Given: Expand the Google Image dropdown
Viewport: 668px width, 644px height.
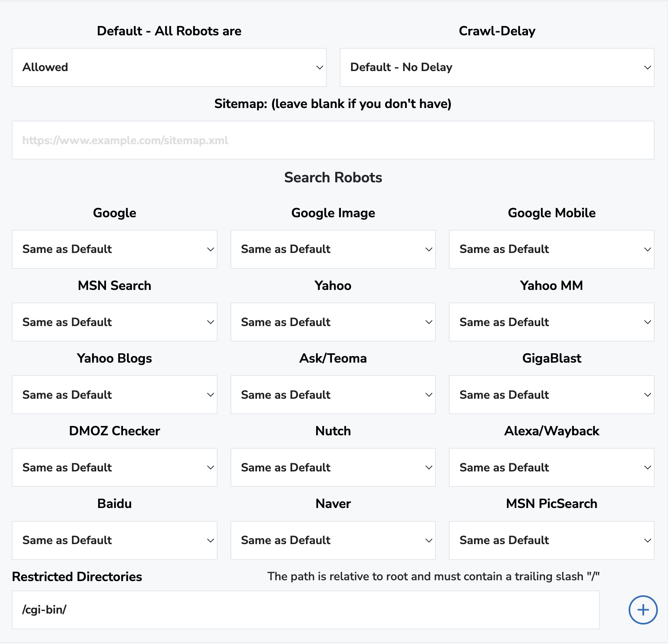Looking at the screenshot, I should pyautogui.click(x=333, y=249).
